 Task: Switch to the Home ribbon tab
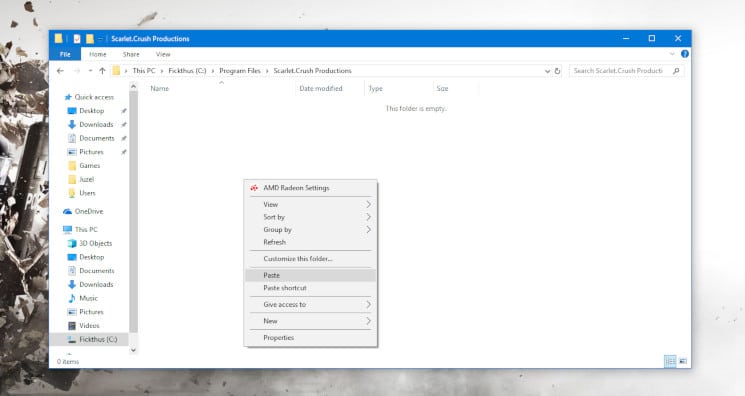[98, 54]
